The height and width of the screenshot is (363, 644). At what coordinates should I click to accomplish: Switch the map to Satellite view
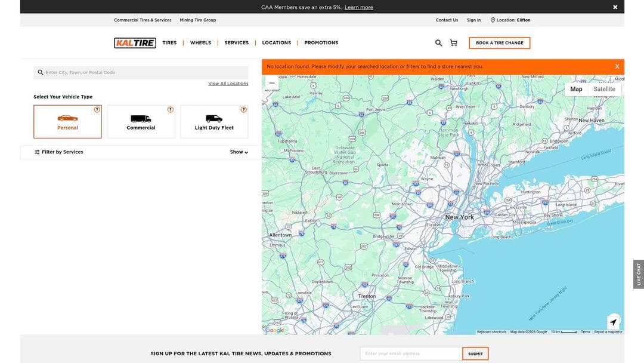604,88
